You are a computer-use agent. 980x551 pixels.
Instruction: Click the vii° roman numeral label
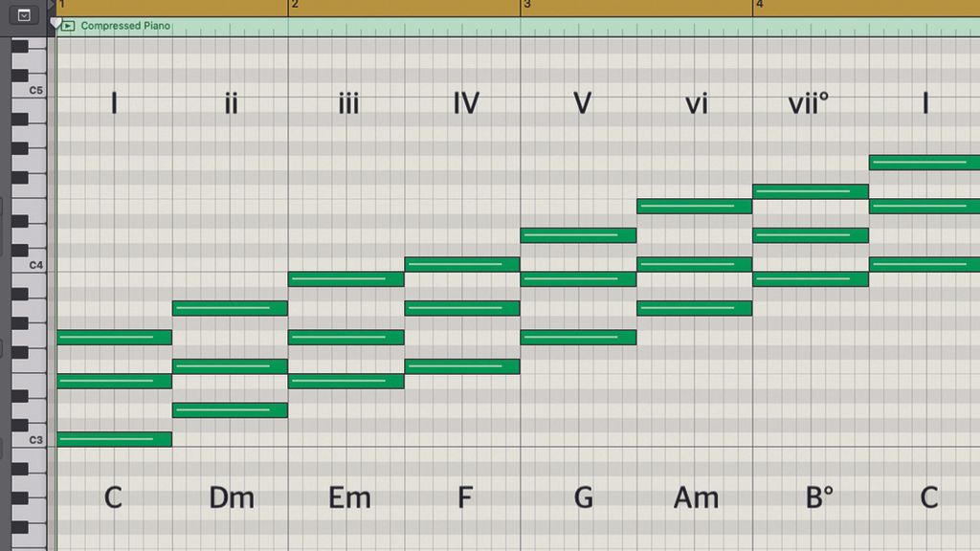[x=807, y=102]
